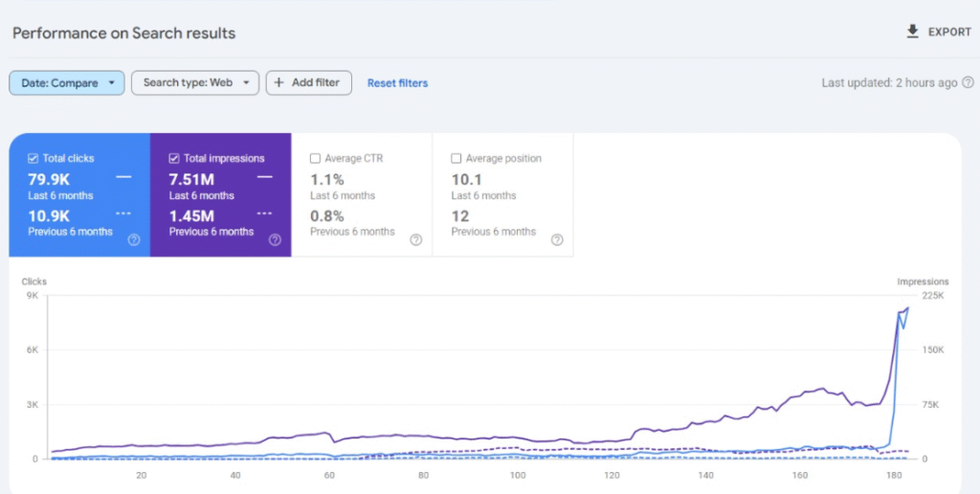Click help icon in Average CTR card
The image size is (980, 494).
click(415, 240)
